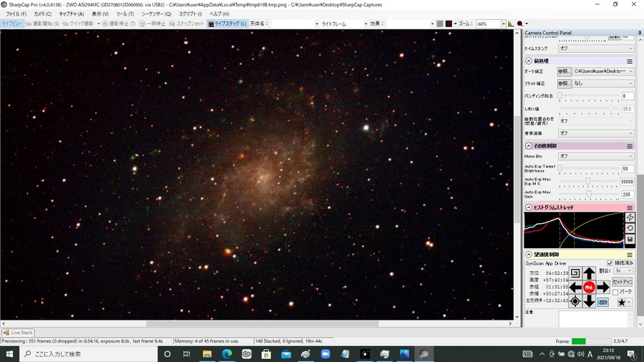
Task: Open the その他制御 section hamburger menu
Action: pyautogui.click(x=629, y=146)
